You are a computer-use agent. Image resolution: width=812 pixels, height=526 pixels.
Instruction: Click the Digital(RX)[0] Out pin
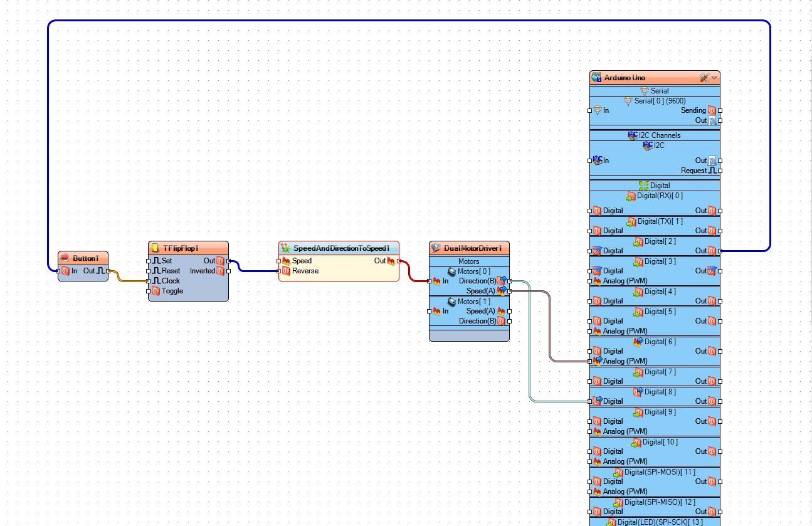(720, 211)
